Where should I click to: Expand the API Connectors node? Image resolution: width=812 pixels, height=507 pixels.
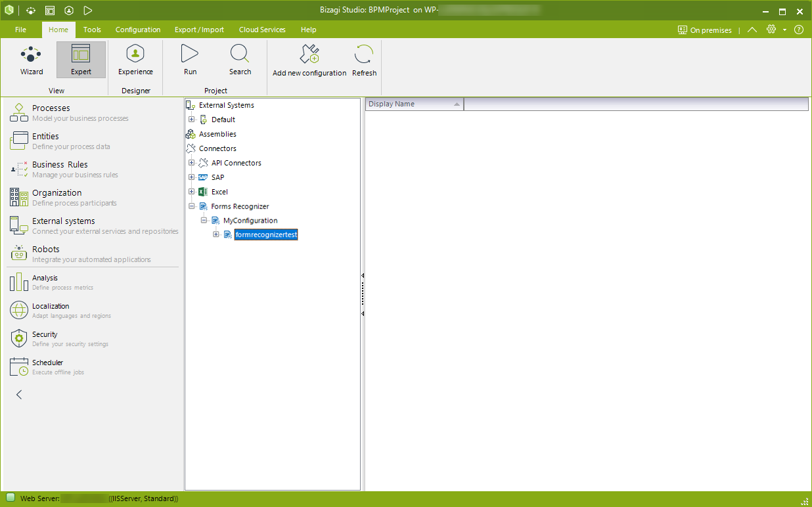[x=192, y=163]
